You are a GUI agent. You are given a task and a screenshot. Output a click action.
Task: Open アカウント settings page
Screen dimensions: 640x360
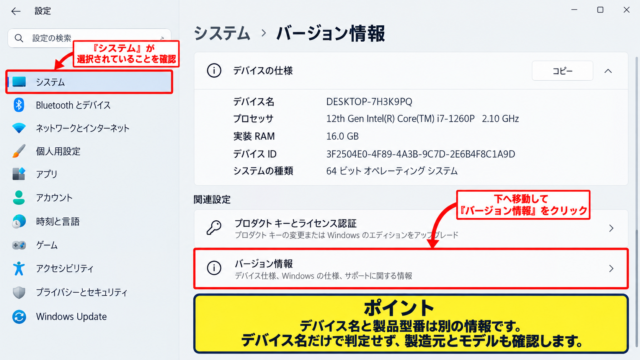54,198
